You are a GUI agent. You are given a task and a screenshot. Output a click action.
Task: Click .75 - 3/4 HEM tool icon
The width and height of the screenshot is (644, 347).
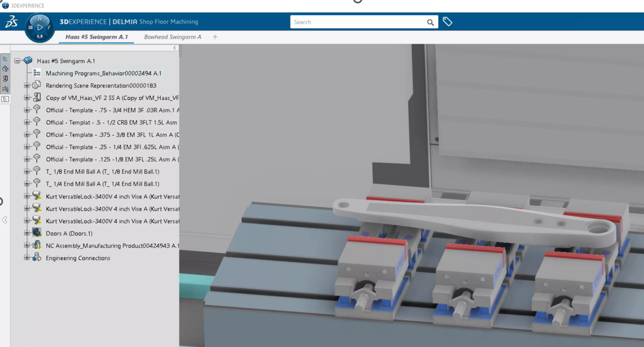tap(37, 109)
